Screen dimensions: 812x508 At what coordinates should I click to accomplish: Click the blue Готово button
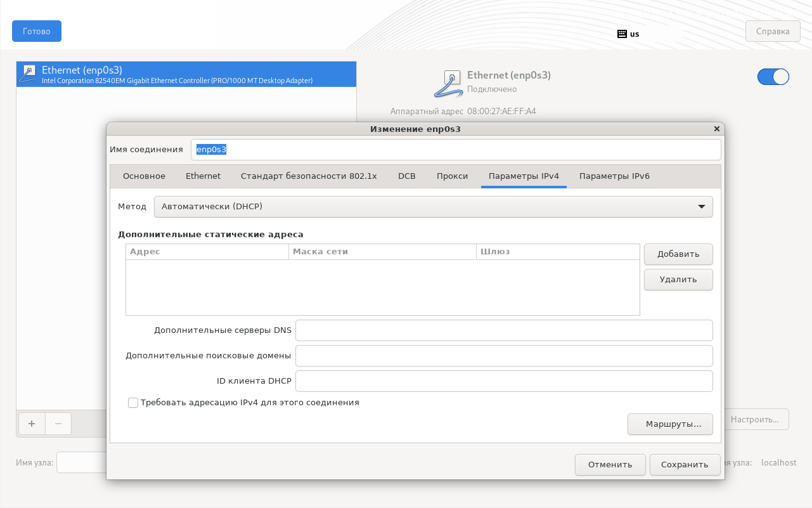pyautogui.click(x=37, y=31)
